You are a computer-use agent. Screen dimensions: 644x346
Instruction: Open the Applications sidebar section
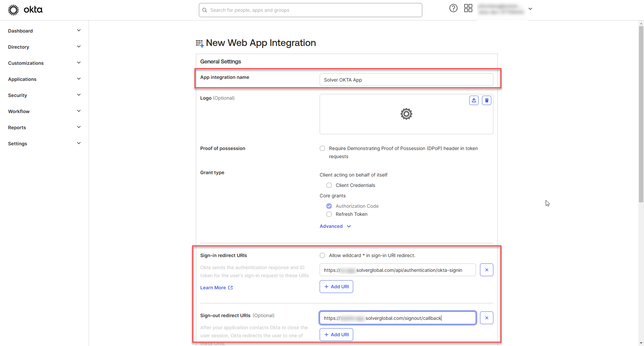click(x=44, y=79)
